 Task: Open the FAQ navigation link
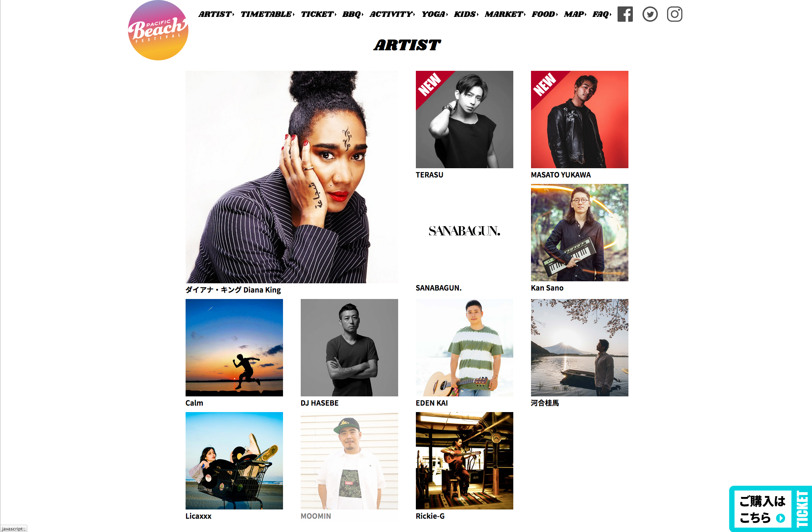point(601,14)
